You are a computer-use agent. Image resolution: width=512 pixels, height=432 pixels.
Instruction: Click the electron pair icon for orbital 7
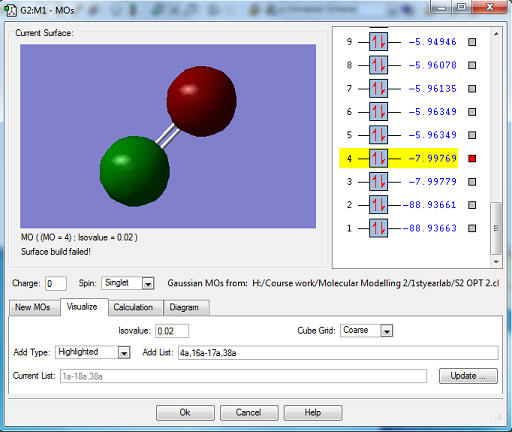378,88
